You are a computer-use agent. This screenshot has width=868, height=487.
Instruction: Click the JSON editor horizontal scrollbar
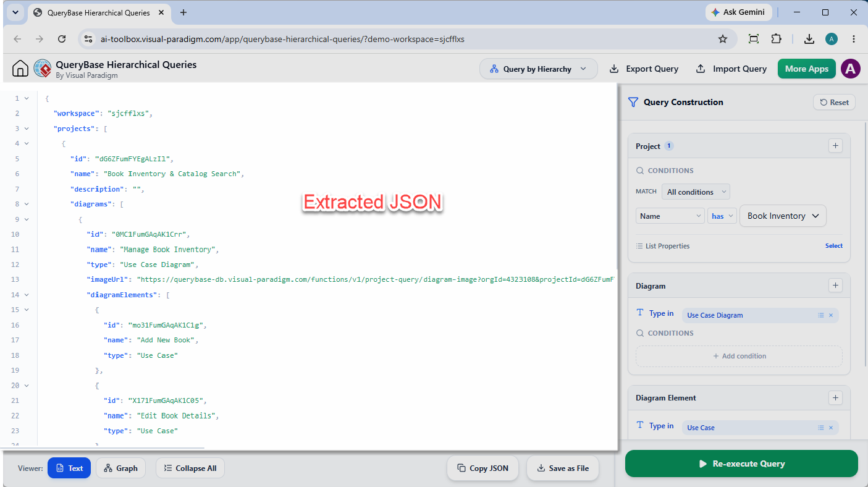click(x=102, y=447)
